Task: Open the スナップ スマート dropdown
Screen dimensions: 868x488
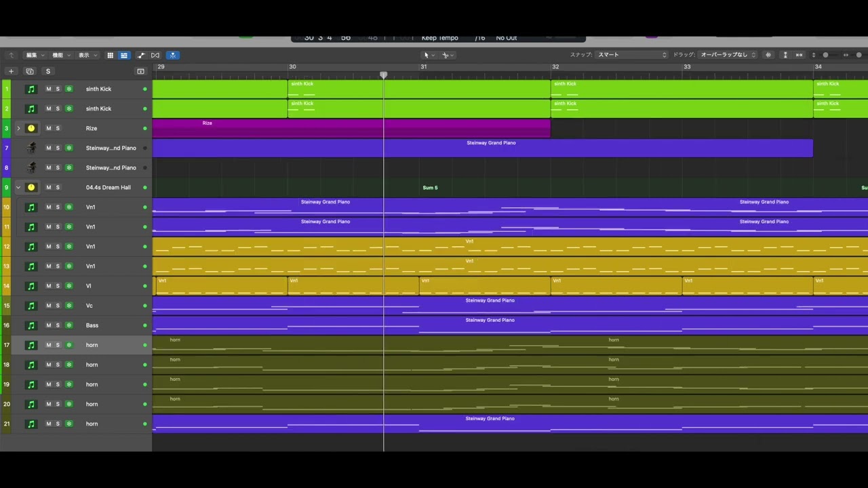Action: (x=632, y=55)
